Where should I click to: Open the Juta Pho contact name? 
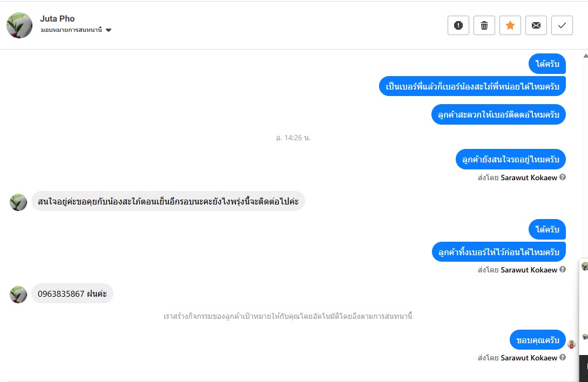(x=57, y=19)
